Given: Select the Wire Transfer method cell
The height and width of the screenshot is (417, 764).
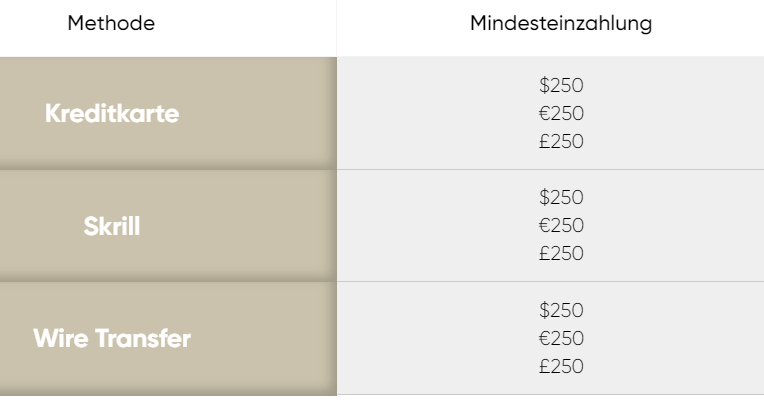Looking at the screenshot, I should point(168,338).
